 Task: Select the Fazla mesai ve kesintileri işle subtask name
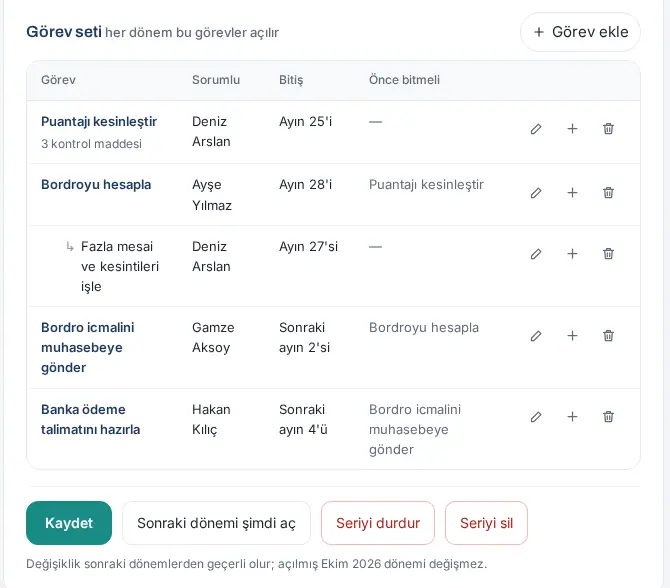tap(120, 267)
